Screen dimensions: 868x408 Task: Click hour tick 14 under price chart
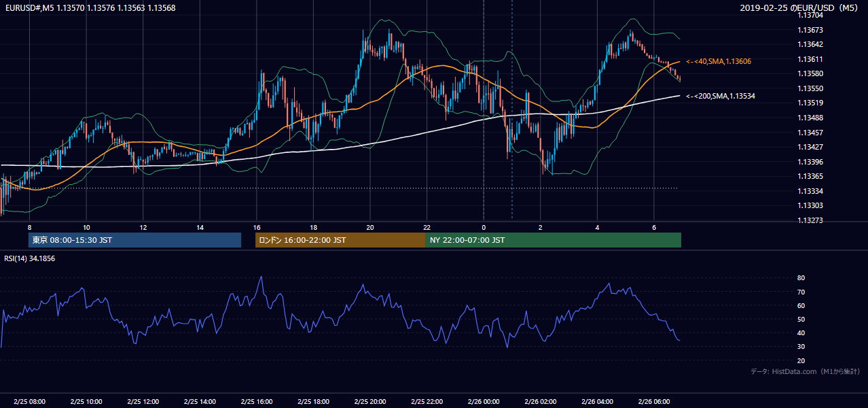[200, 227]
